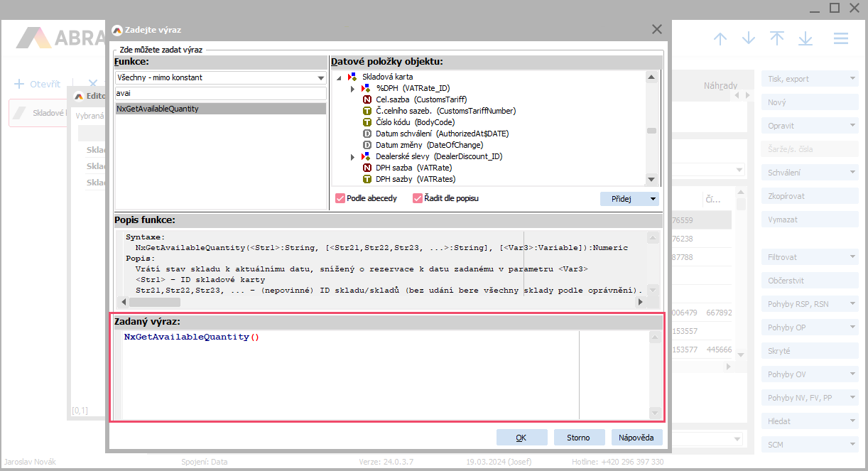Click the T icon beside Číslo kódu
This screenshot has width=868, height=471.
pos(367,122)
